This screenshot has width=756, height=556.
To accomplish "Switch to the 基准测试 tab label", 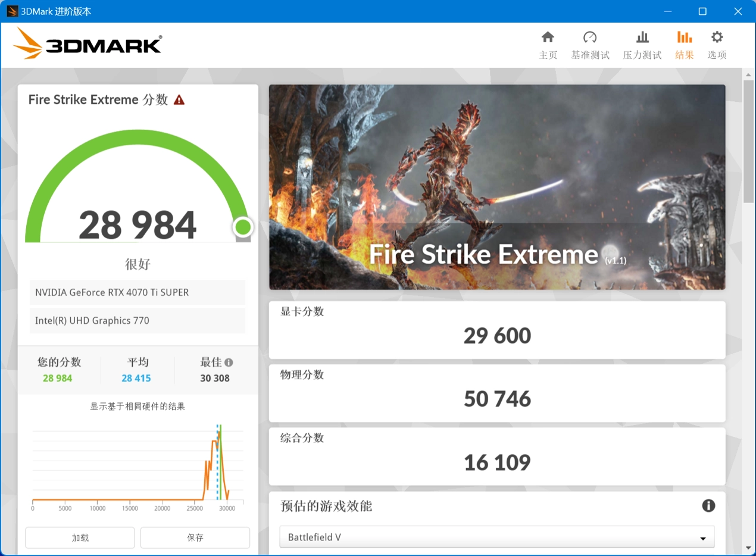I will pyautogui.click(x=590, y=55).
